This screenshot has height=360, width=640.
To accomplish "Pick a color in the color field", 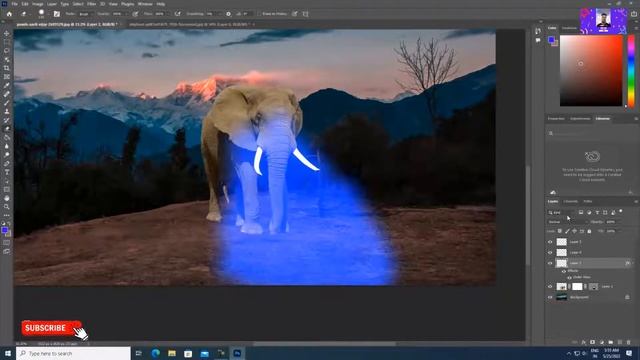I will click(591, 71).
